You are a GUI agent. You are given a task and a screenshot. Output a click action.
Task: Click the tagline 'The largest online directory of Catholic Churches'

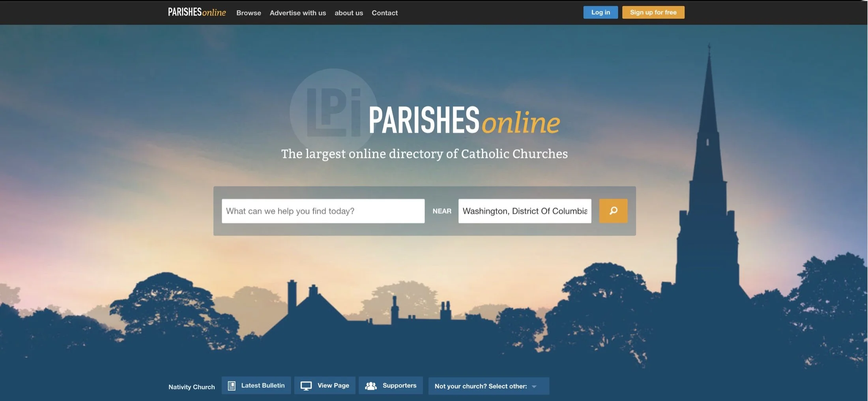(x=425, y=154)
